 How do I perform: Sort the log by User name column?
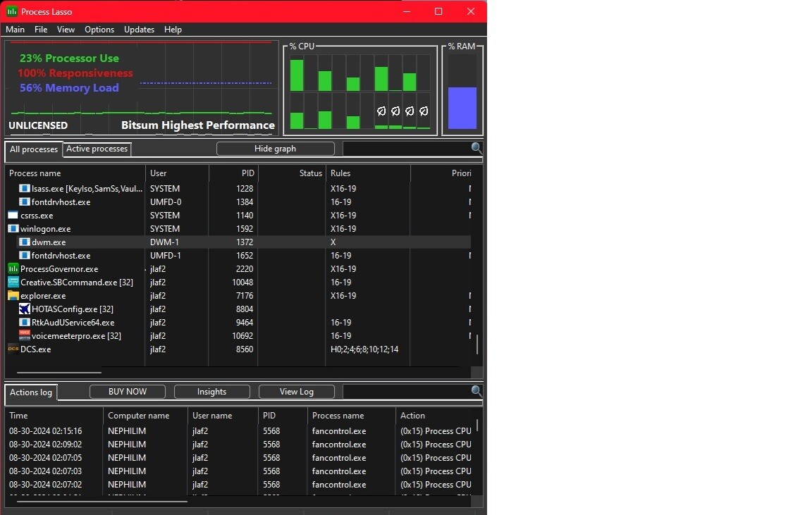223,415
